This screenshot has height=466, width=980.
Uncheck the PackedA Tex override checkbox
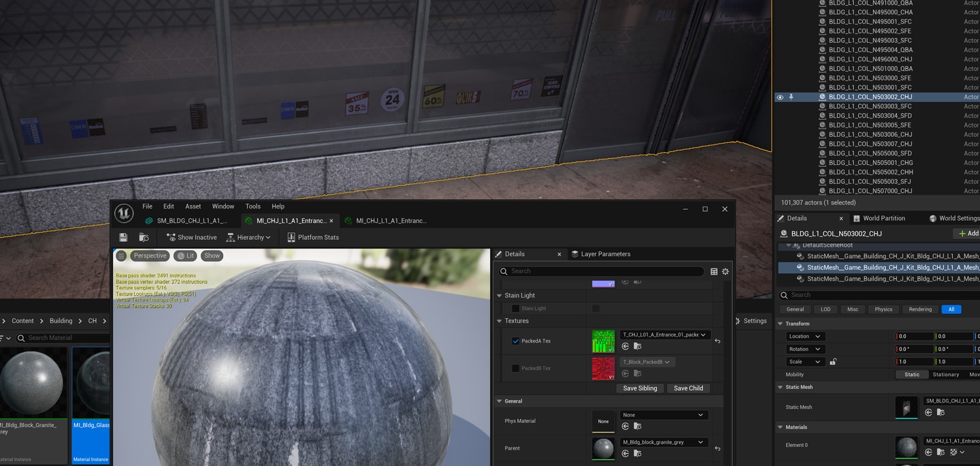515,341
